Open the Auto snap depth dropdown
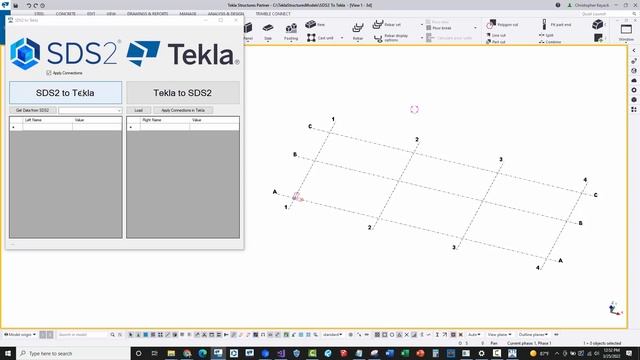640x360 pixels. coord(474,334)
